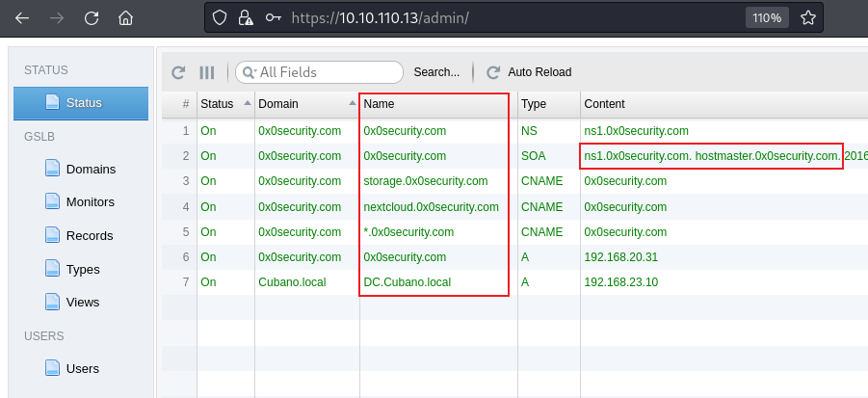Toggle Auto Reload text button
The height and width of the screenshot is (398, 868).
tap(539, 72)
